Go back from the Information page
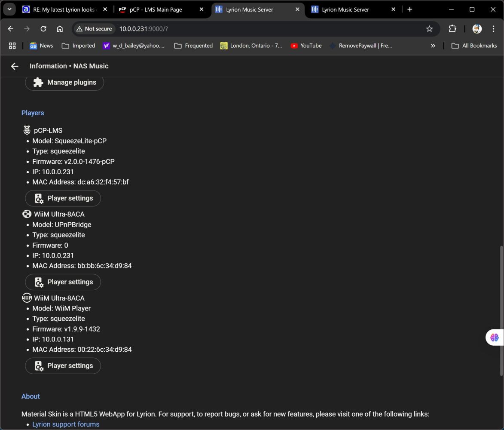This screenshot has height=430, width=504. pyautogui.click(x=15, y=66)
